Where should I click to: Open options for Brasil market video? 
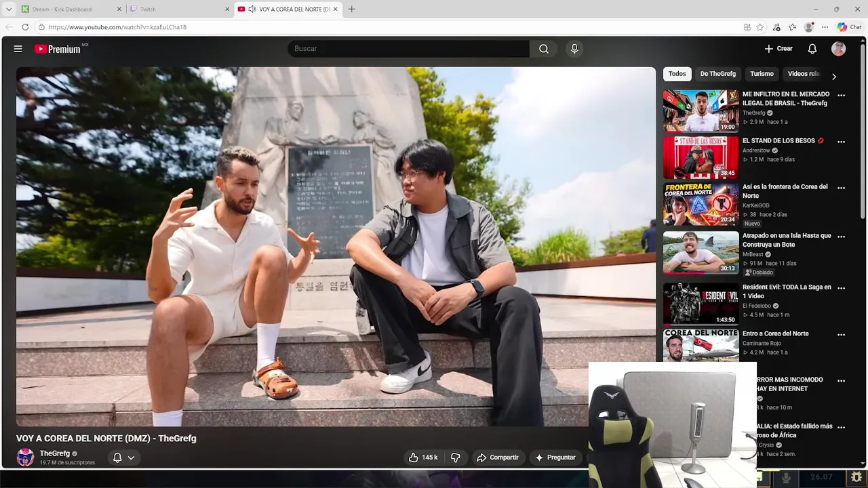(841, 96)
